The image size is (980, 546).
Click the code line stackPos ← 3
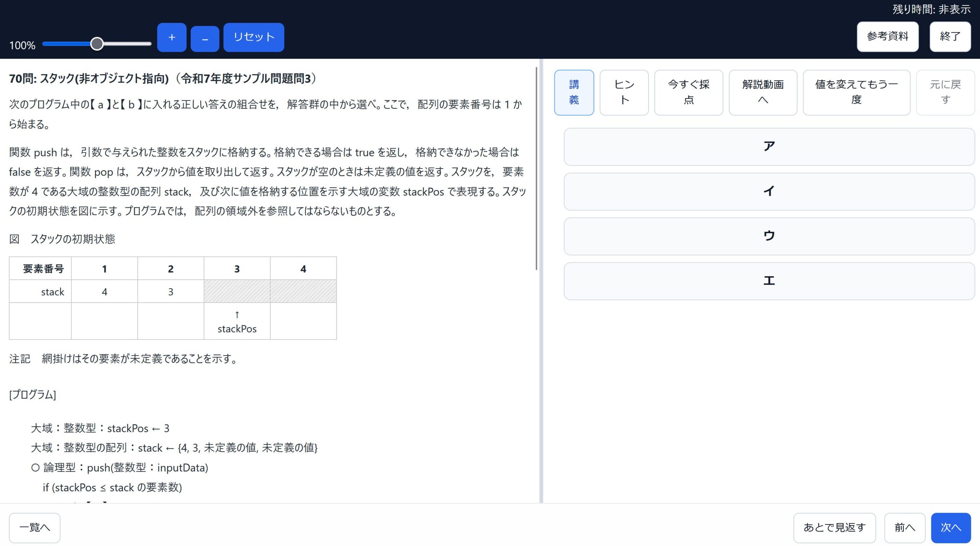pos(100,428)
